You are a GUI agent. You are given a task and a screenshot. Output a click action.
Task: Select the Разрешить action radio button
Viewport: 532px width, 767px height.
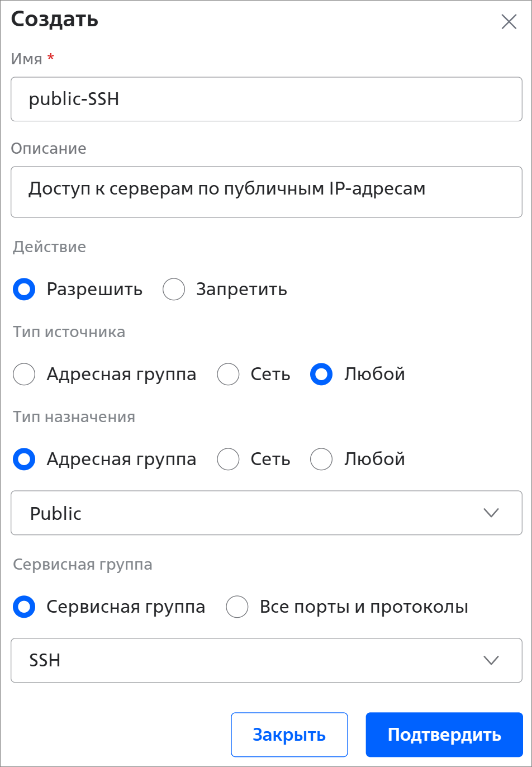click(24, 290)
